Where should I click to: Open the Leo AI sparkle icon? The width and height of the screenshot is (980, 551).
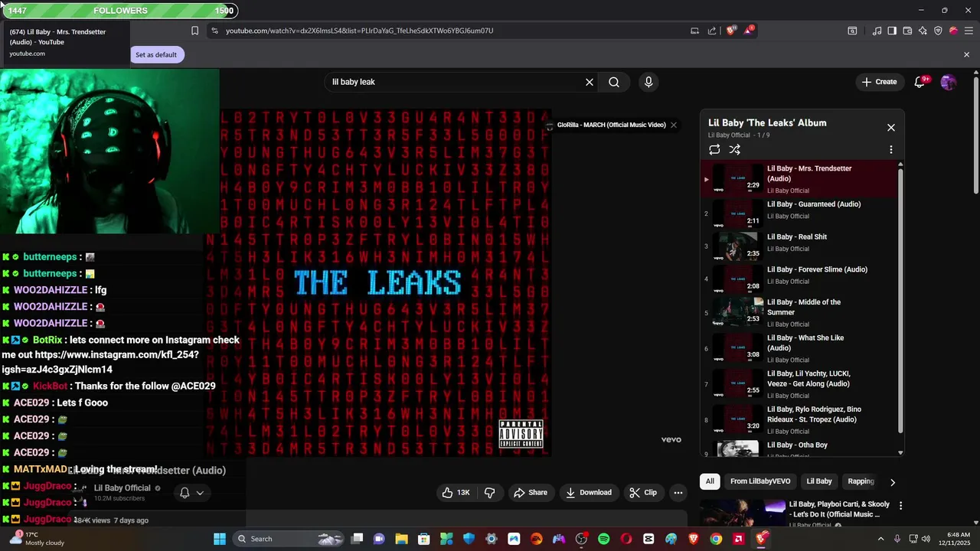pyautogui.click(x=923, y=31)
